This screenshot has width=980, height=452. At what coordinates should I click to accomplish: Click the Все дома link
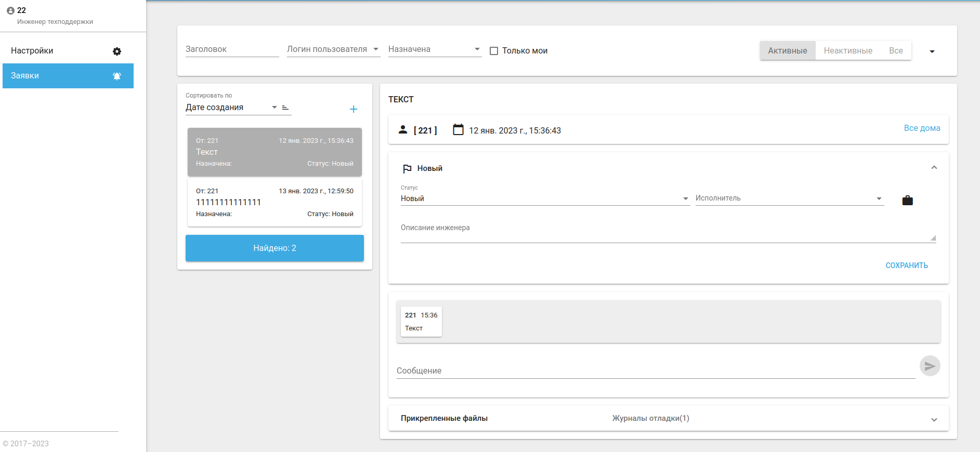coord(922,128)
